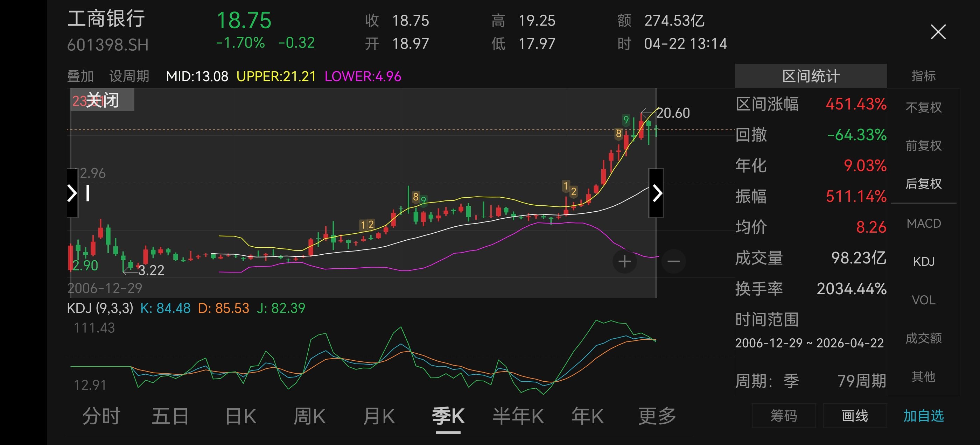Move interval start handle on left edge
Viewport: 980px width, 445px height.
click(x=72, y=193)
